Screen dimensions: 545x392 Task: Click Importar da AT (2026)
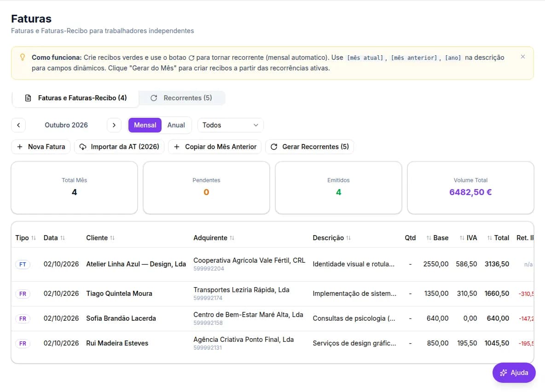119,147
